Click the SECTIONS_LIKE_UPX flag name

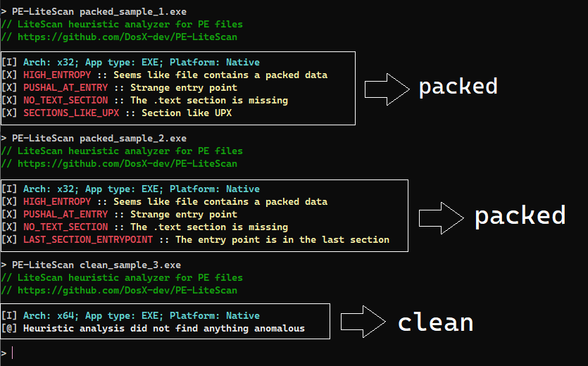point(71,113)
